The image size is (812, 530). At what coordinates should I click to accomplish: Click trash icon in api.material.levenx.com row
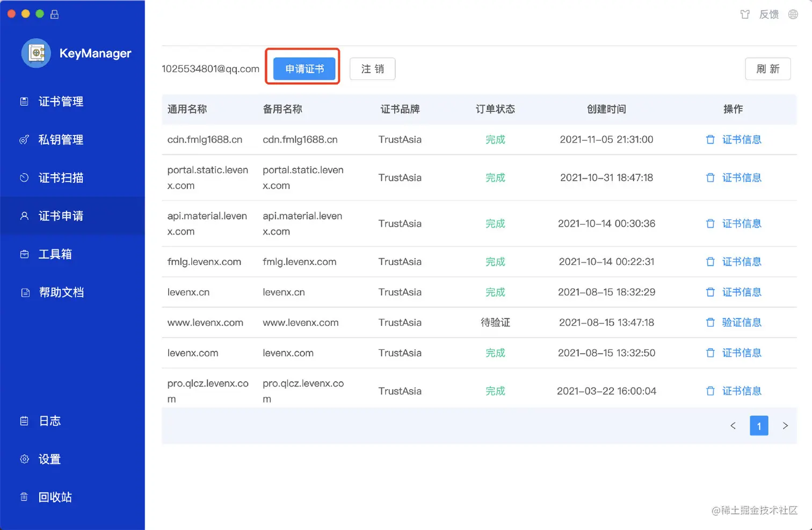pos(710,224)
